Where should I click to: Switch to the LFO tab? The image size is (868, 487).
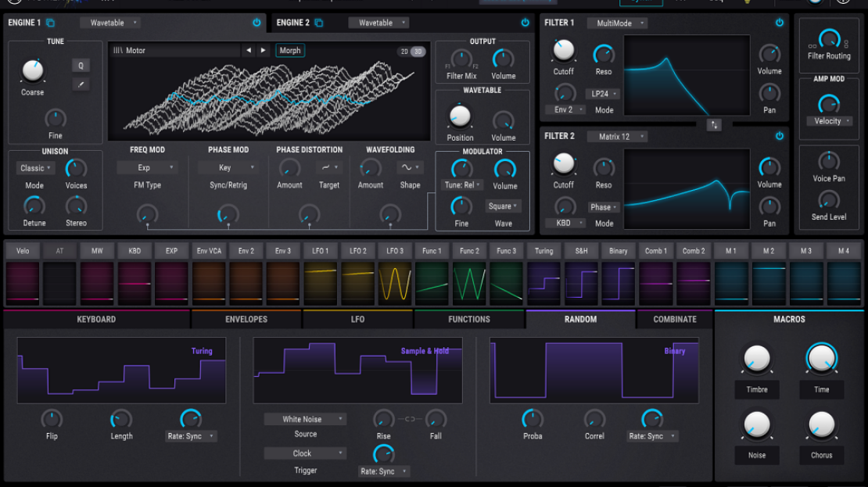click(x=357, y=319)
